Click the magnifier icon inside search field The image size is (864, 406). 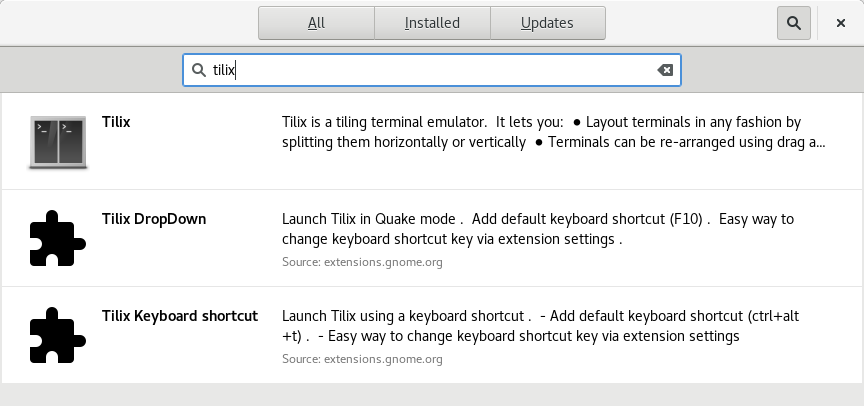(x=198, y=70)
